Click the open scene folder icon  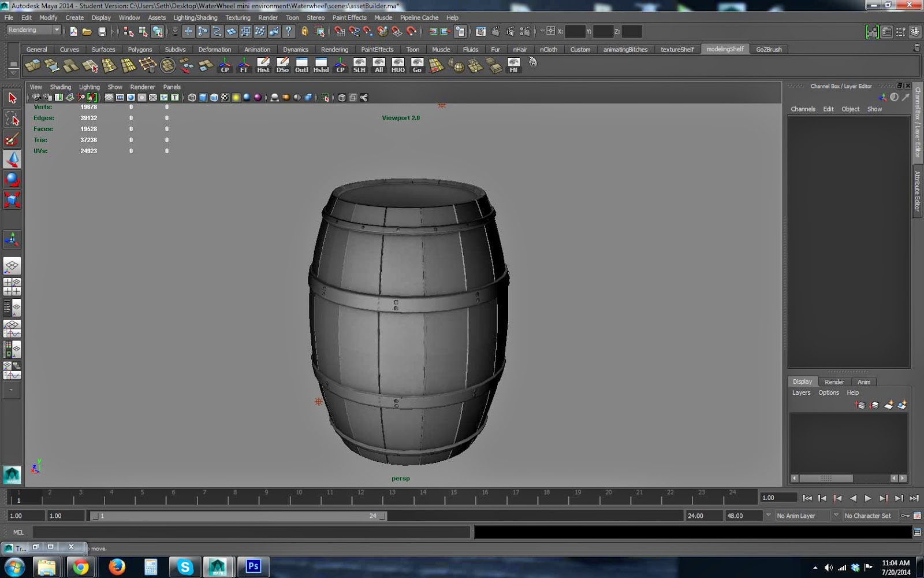pos(87,32)
